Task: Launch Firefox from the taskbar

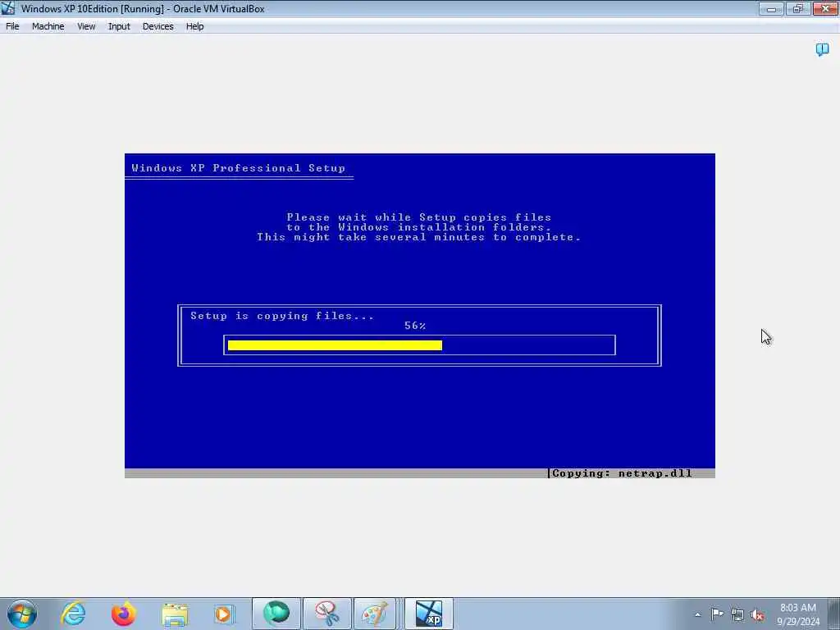Action: 124,614
